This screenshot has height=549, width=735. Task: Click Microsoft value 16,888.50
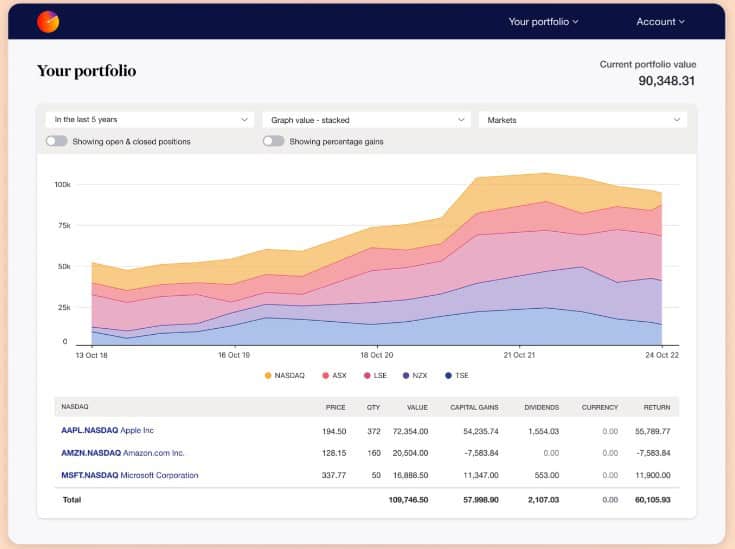[x=410, y=475]
